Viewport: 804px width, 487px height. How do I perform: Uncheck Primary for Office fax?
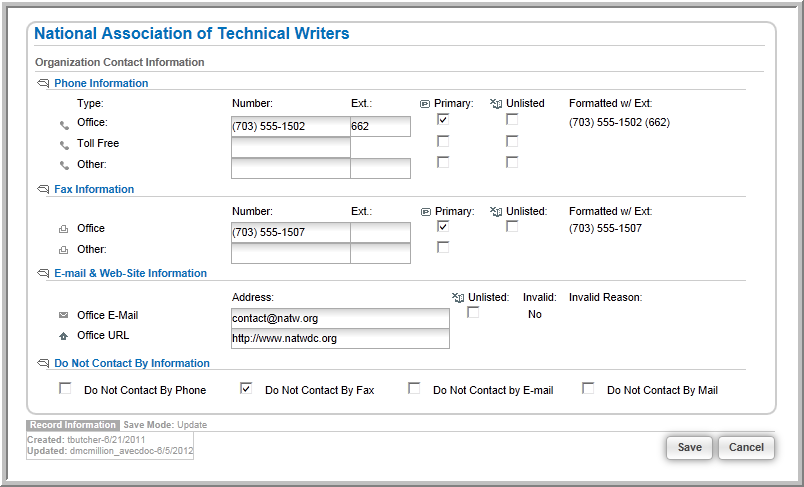click(x=443, y=226)
